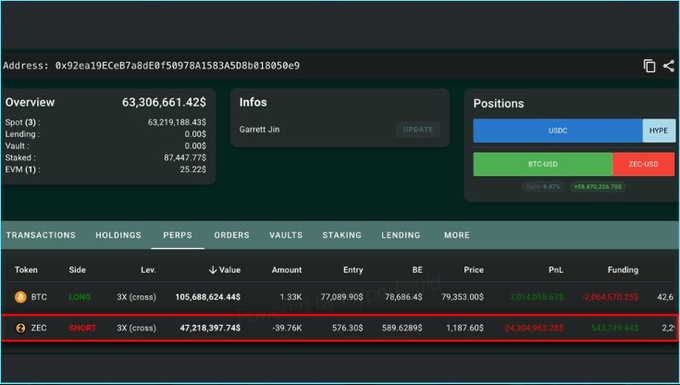Share the address using the share icon

point(669,66)
